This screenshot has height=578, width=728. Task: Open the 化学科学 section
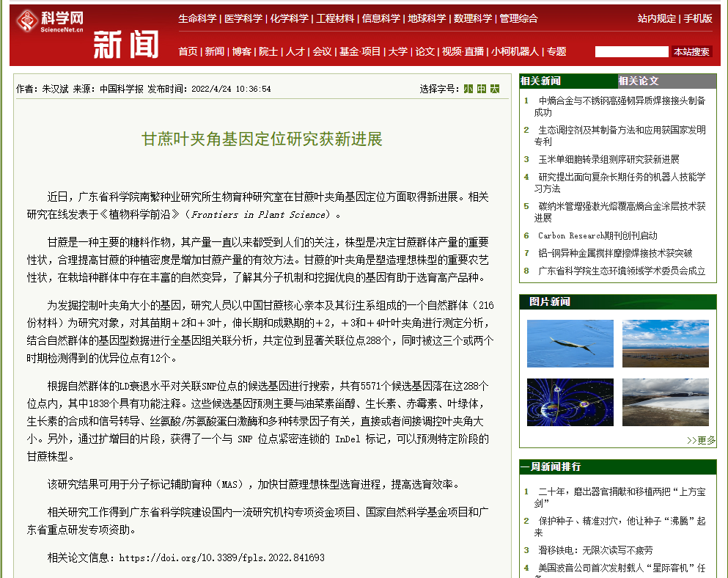point(290,18)
